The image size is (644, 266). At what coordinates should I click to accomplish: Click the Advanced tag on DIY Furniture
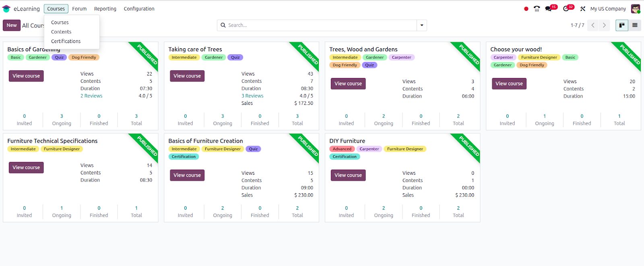click(342, 149)
